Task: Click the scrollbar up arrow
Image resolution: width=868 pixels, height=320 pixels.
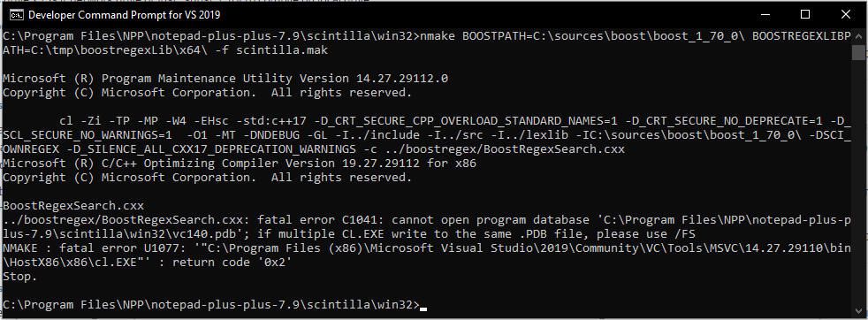Action: click(x=858, y=36)
